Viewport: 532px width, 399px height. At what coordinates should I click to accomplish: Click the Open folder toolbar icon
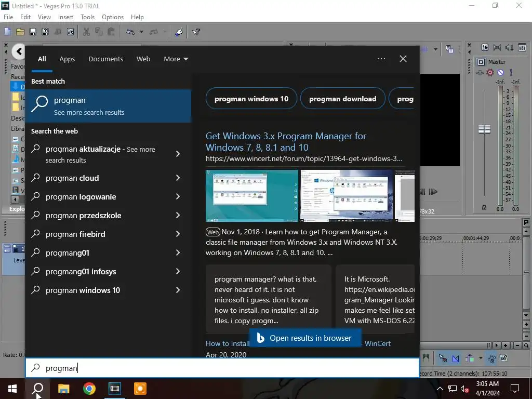coord(20,32)
